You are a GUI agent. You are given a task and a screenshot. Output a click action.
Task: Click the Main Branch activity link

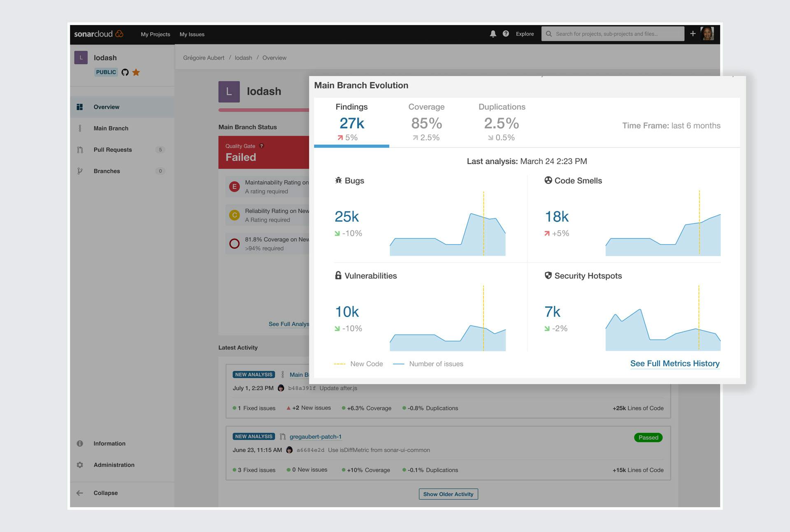(x=299, y=375)
